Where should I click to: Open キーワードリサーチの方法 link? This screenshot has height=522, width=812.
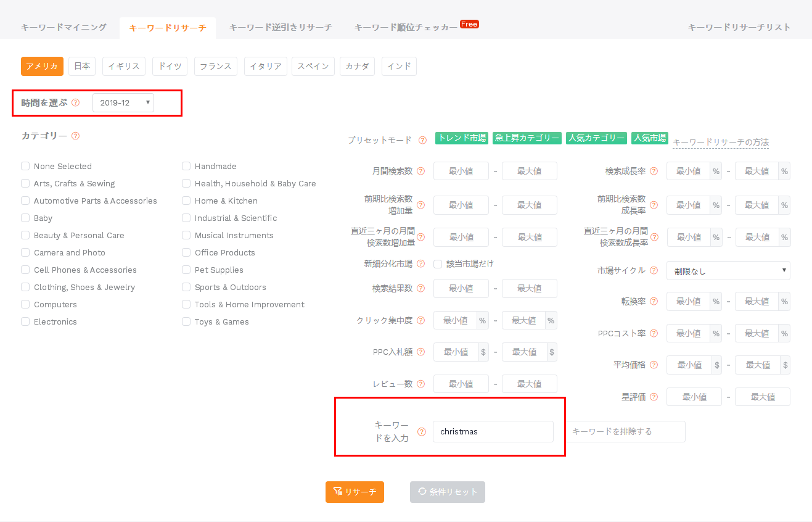point(721,143)
